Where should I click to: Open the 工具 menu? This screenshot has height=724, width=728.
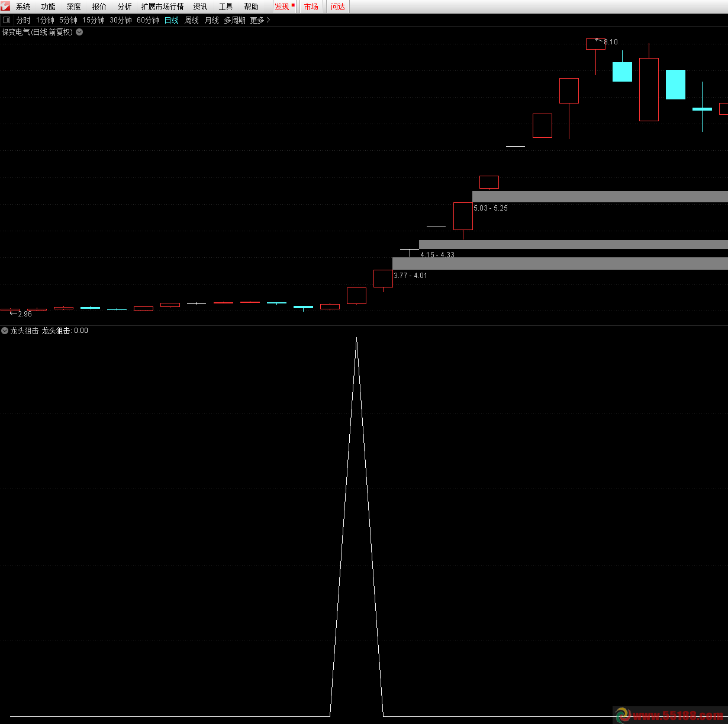pos(226,7)
